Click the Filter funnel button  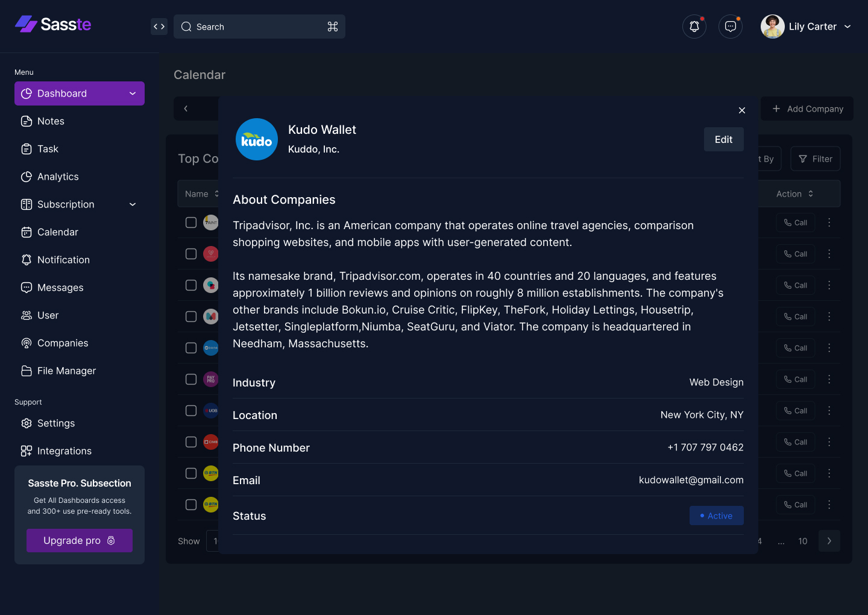pyautogui.click(x=815, y=159)
